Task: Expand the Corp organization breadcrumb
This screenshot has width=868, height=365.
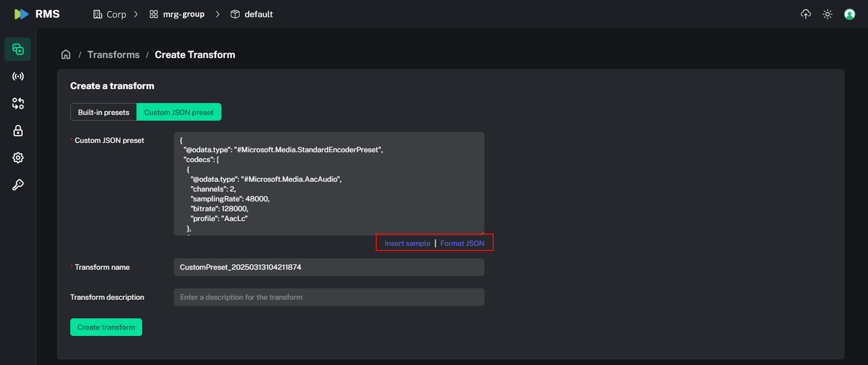Action: click(116, 14)
